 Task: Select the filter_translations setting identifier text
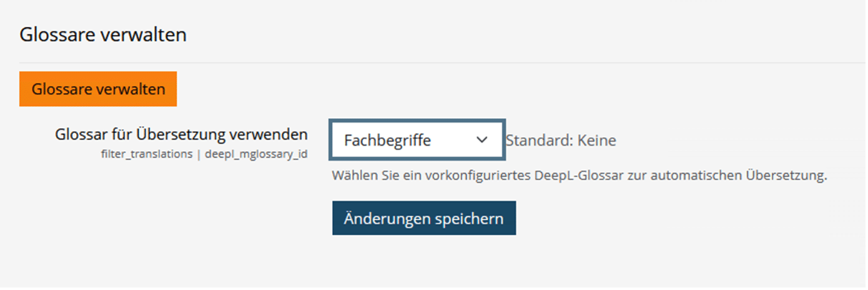(146, 154)
